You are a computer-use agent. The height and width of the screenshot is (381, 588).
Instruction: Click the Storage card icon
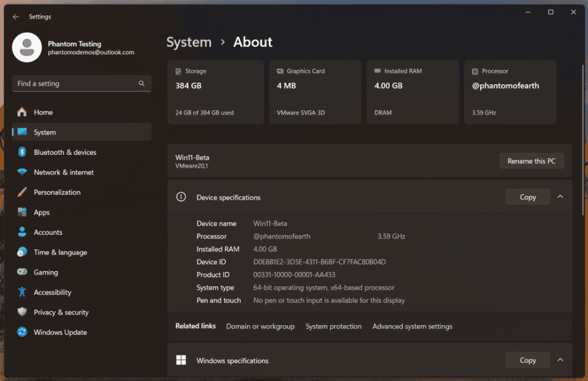coord(179,71)
